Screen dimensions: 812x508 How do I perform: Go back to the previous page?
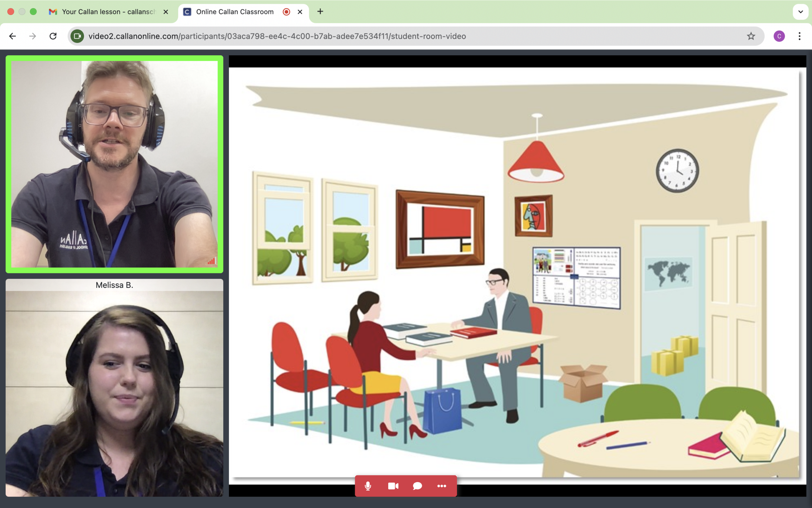tap(13, 36)
